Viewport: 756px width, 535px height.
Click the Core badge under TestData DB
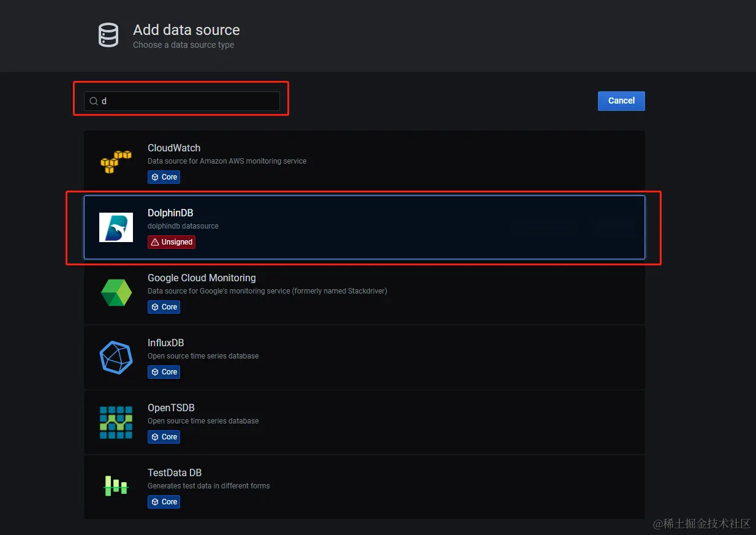[x=164, y=502]
